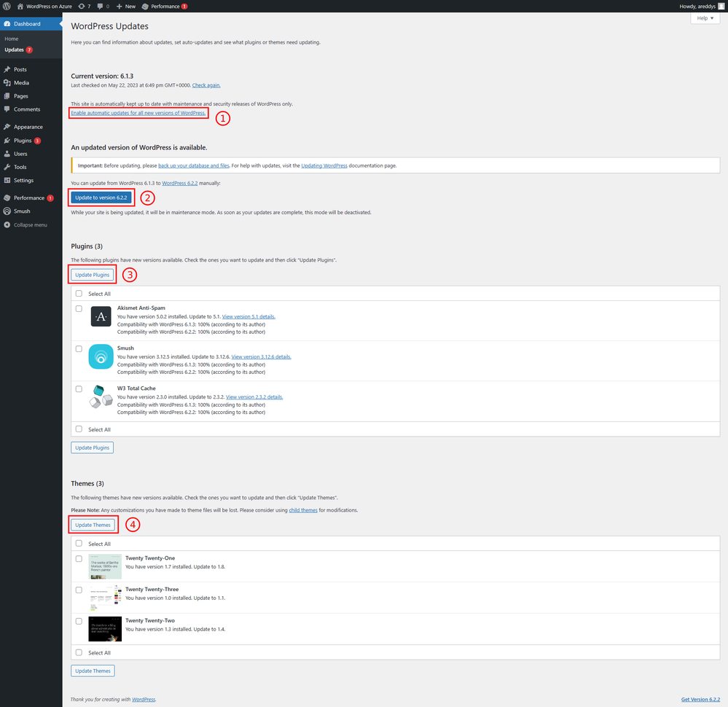Click the Twenty Twenty-One theme thumbnail

click(105, 566)
